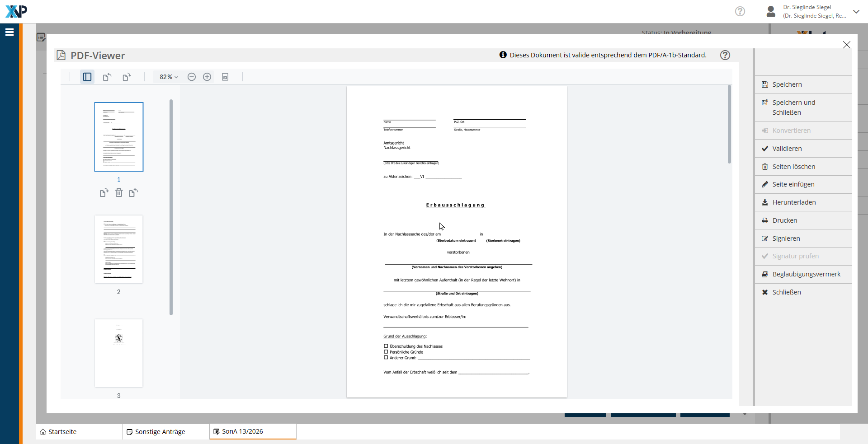This screenshot has width=868, height=444.
Task: Click the Beglaubigungsvermerk button
Action: (x=806, y=274)
